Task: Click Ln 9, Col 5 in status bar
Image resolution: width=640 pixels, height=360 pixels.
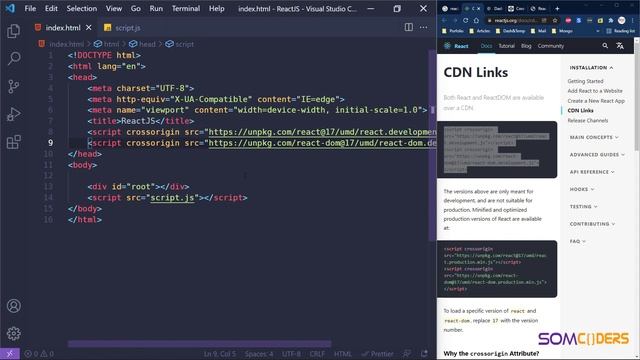Action: click(x=220, y=354)
